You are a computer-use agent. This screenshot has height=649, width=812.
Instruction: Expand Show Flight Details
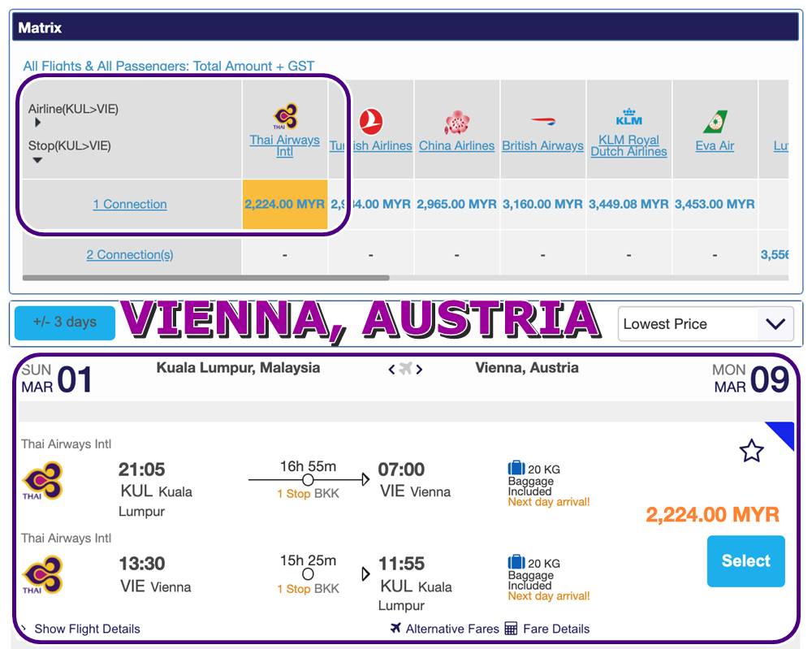click(87, 628)
